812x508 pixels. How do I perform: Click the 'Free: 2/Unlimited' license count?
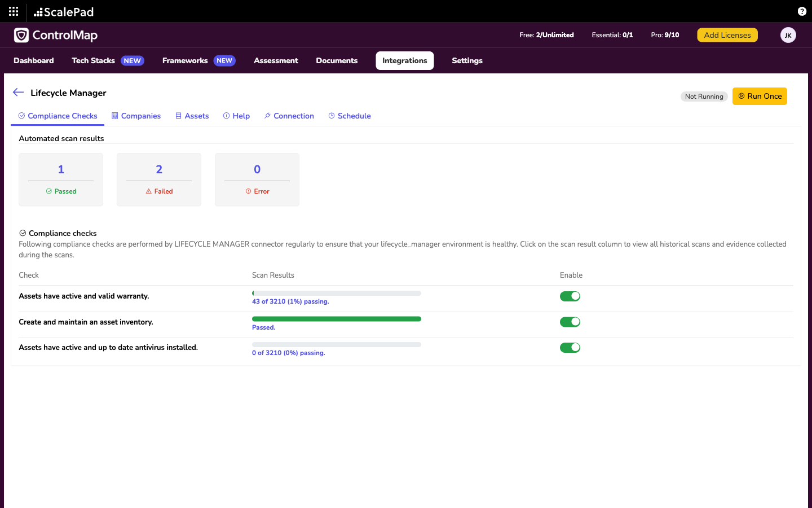click(x=546, y=35)
